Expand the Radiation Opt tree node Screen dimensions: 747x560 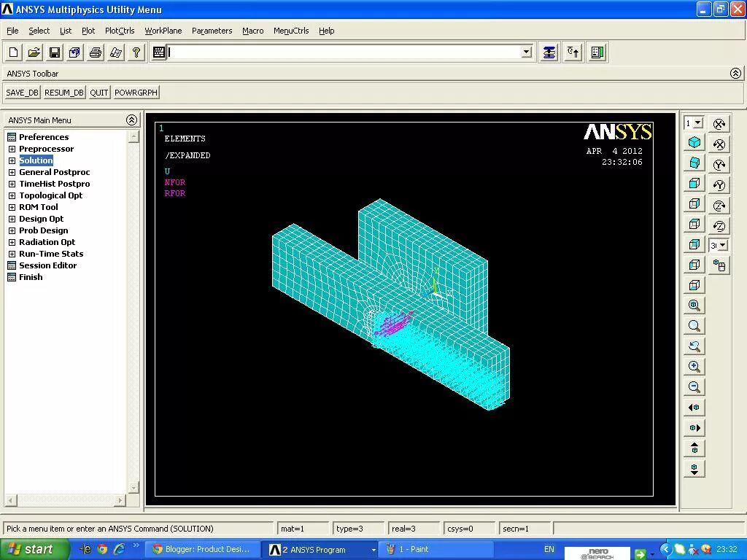point(12,242)
